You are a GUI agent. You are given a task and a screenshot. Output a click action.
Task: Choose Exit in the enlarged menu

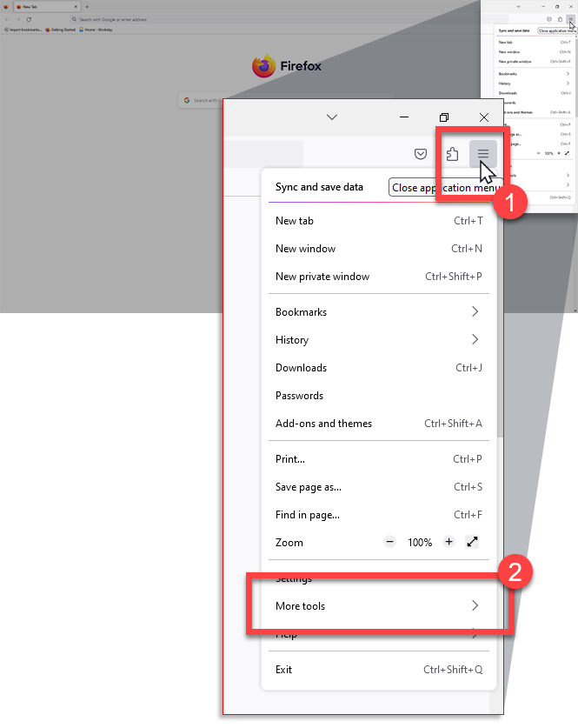[x=379, y=670]
